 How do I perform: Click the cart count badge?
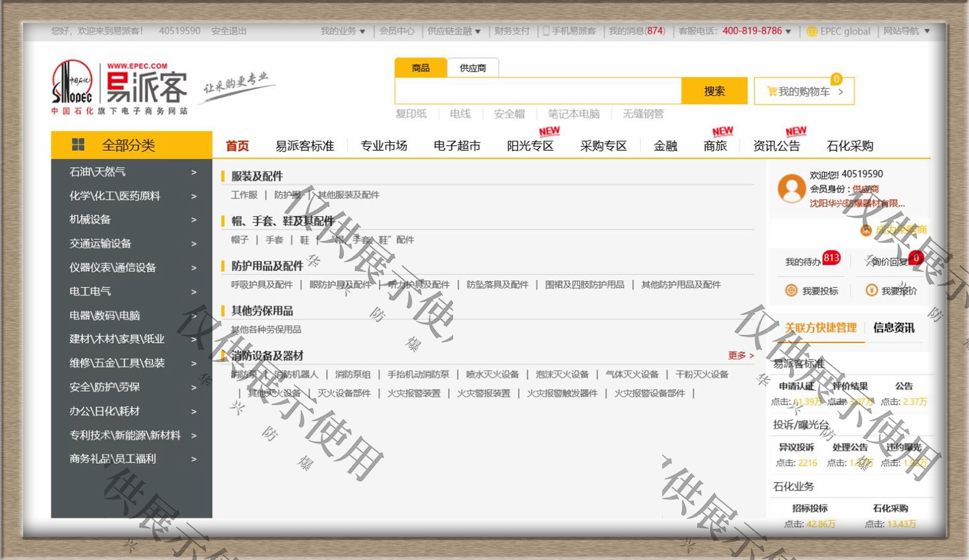836,79
